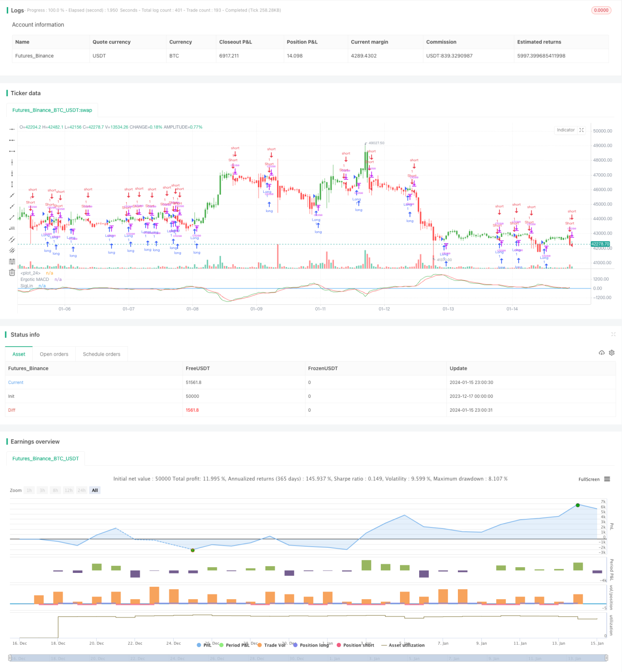The height and width of the screenshot is (672, 622).
Task: Select the parallel channel lines drawing tool
Action: pyautogui.click(x=12, y=239)
